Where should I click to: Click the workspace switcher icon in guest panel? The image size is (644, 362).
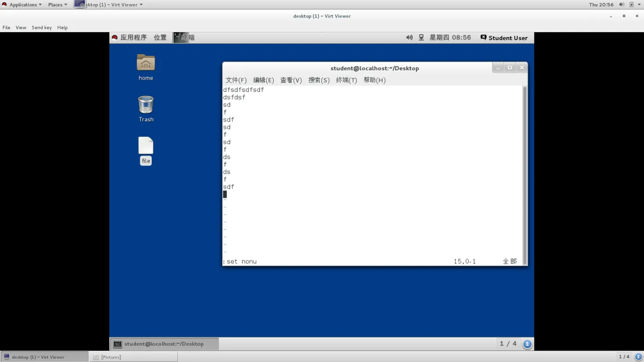(x=527, y=344)
